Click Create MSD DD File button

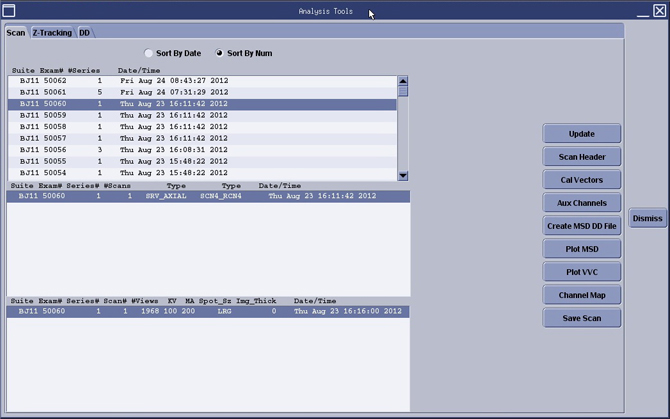582,226
